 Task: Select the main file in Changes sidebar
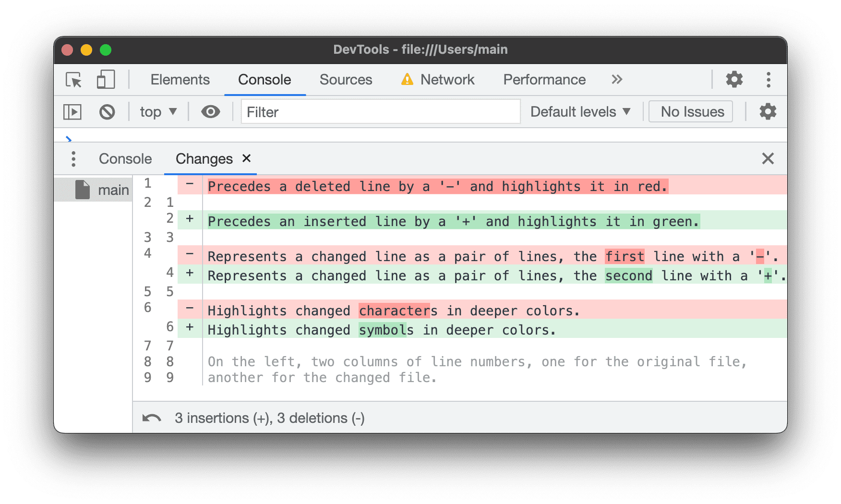point(103,189)
